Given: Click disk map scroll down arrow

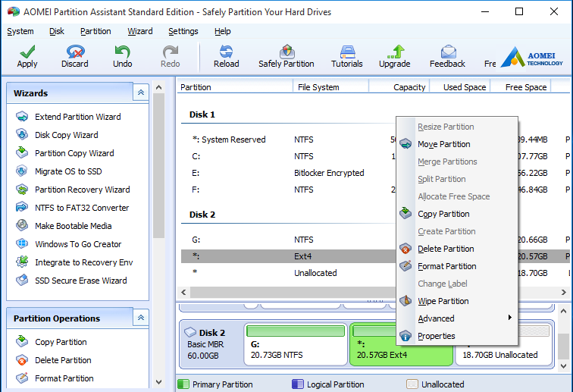Looking at the screenshot, I should coord(563,365).
